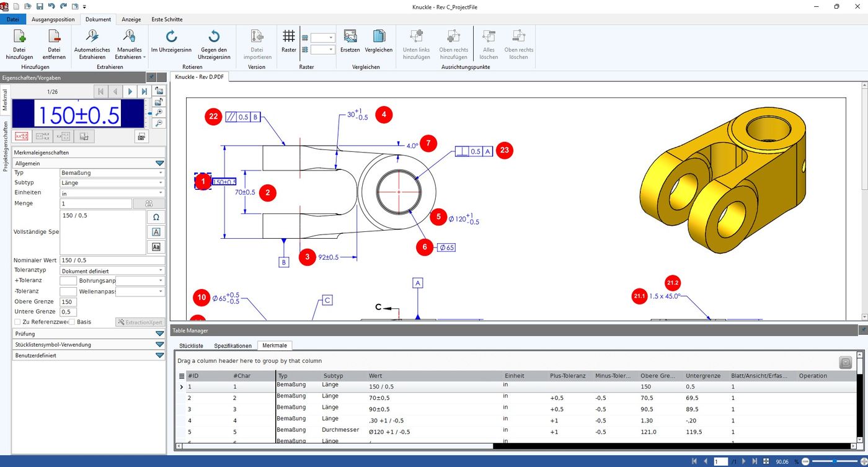
Task: Open the 'Toleranztyp' dropdown
Action: [159, 270]
